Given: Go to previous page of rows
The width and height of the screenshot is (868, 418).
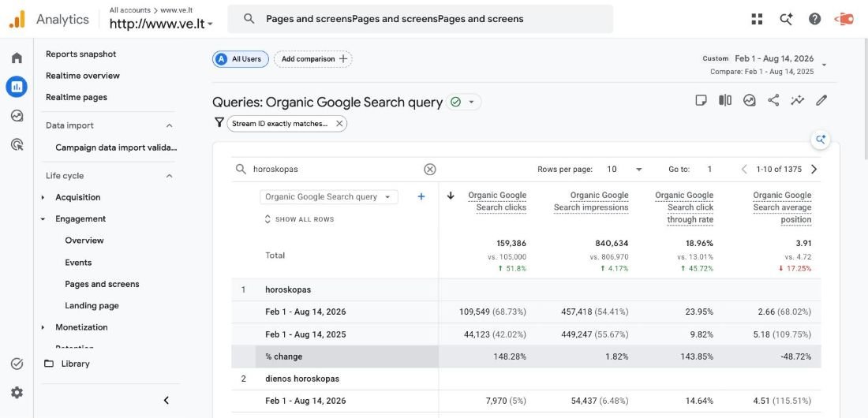Looking at the screenshot, I should [744, 170].
